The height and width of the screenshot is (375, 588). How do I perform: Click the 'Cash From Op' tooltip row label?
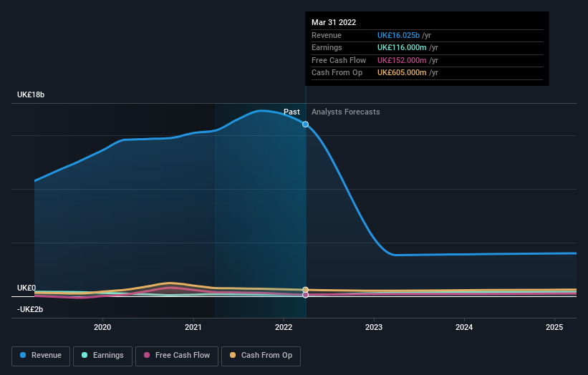337,73
